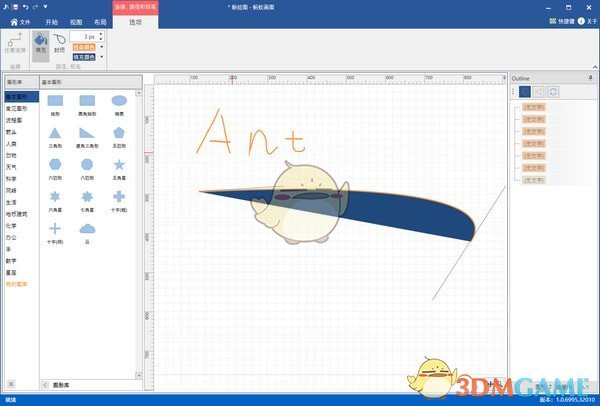
Task: Open the quick access toolbar dropdown arrow
Action: click(x=45, y=7)
